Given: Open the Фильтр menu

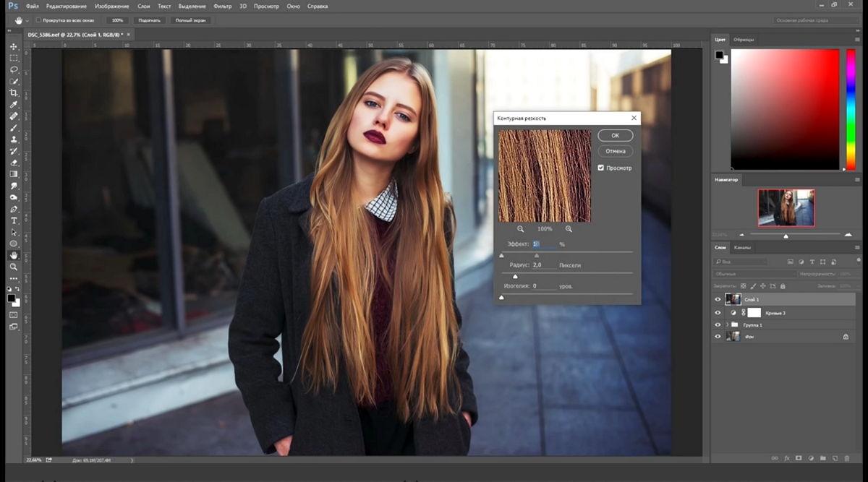Looking at the screenshot, I should [x=223, y=6].
